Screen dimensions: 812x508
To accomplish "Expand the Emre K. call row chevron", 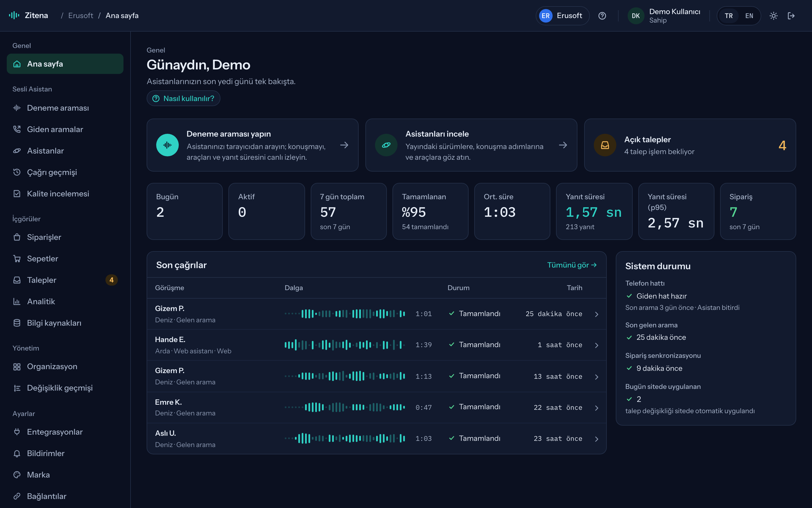I will pyautogui.click(x=597, y=408).
